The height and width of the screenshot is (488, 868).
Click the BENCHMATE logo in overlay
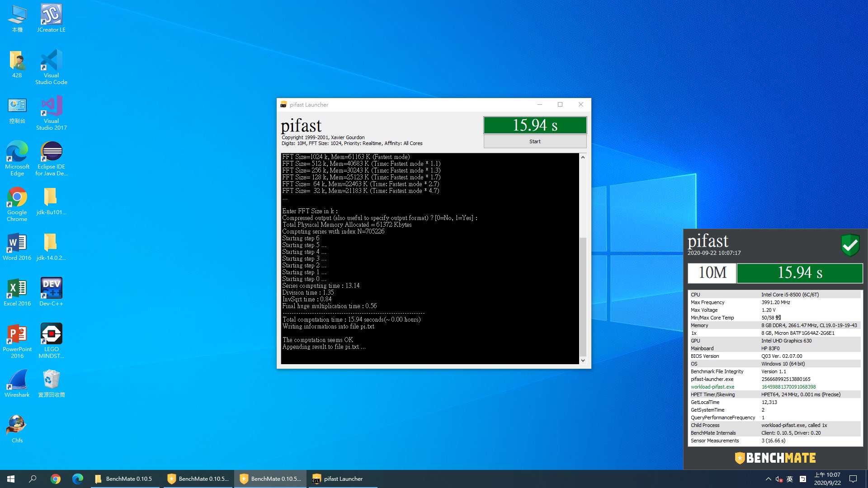tap(775, 458)
